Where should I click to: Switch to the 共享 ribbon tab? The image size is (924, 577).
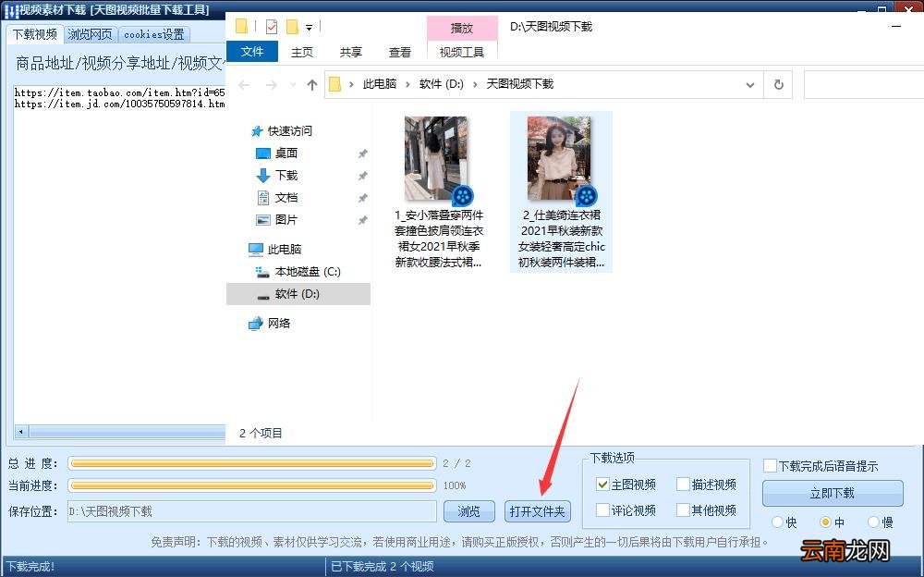point(350,52)
